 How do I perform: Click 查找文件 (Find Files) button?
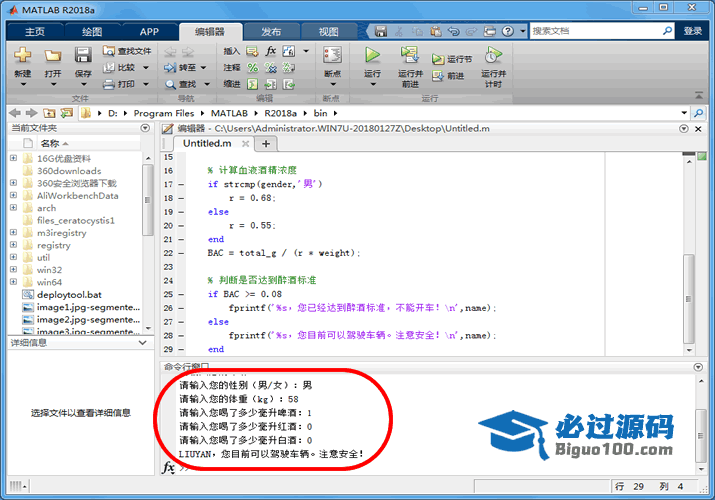pos(127,51)
